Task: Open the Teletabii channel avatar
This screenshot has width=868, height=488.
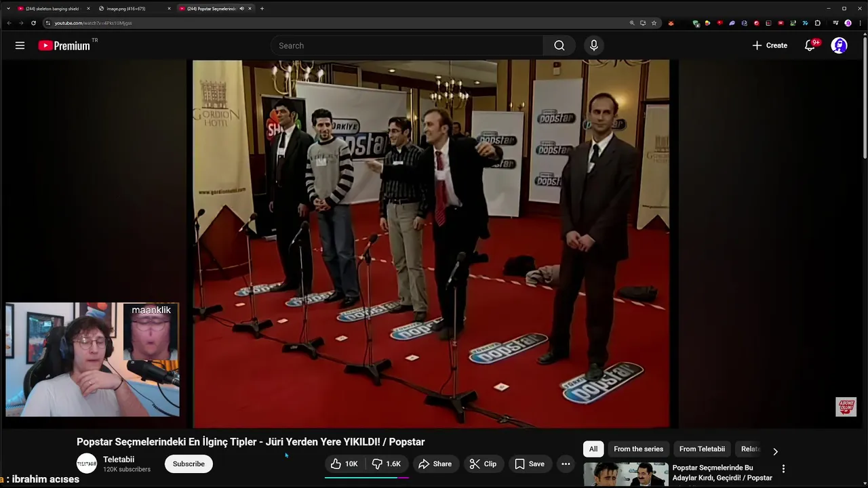Action: (86, 464)
